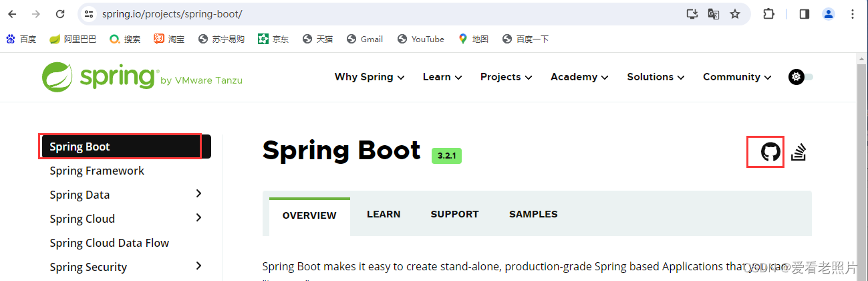This screenshot has height=281, width=868.
Task: Open browser extensions puzzle icon
Action: tap(768, 14)
